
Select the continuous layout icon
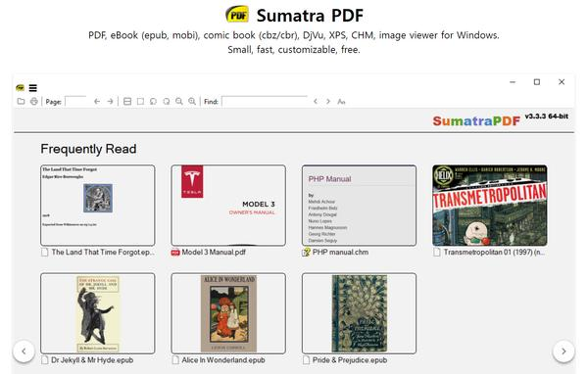pos(127,101)
